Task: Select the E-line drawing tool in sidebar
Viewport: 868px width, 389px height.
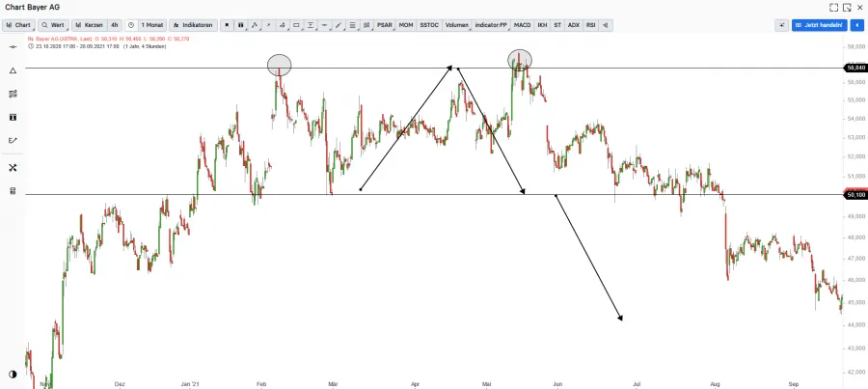Action: 13,140
